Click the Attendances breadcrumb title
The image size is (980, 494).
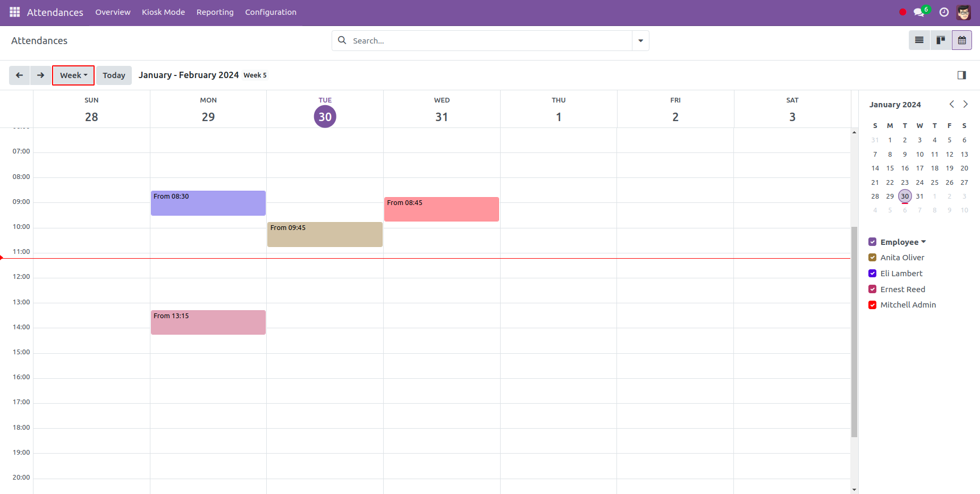click(39, 41)
